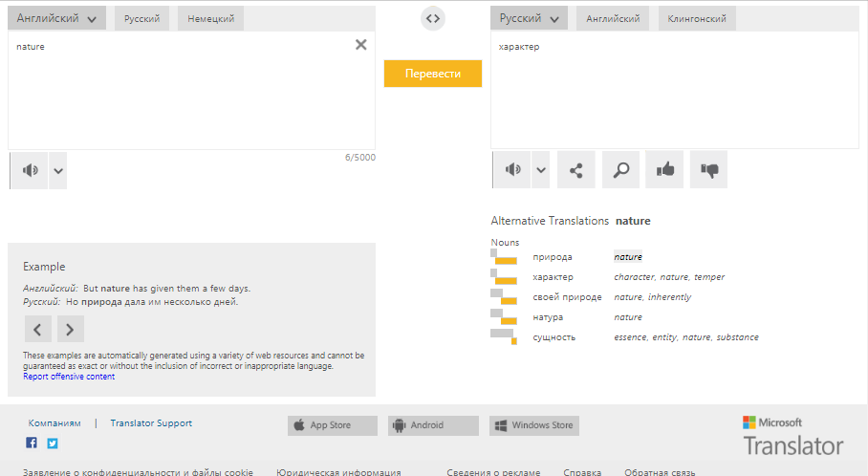Click the Перевести translate button
This screenshot has height=476, width=868.
433,74
